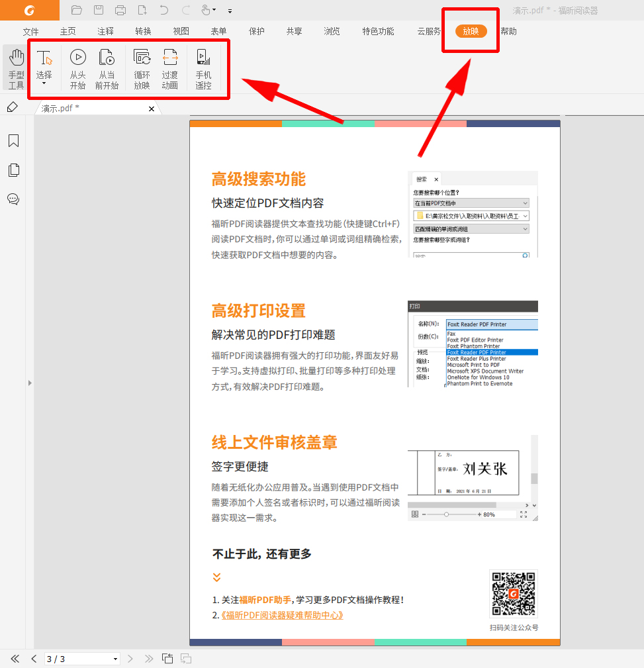Open the 福昕PDF阅读器疑难帮助中心 link
The image size is (644, 668).
coord(282,615)
